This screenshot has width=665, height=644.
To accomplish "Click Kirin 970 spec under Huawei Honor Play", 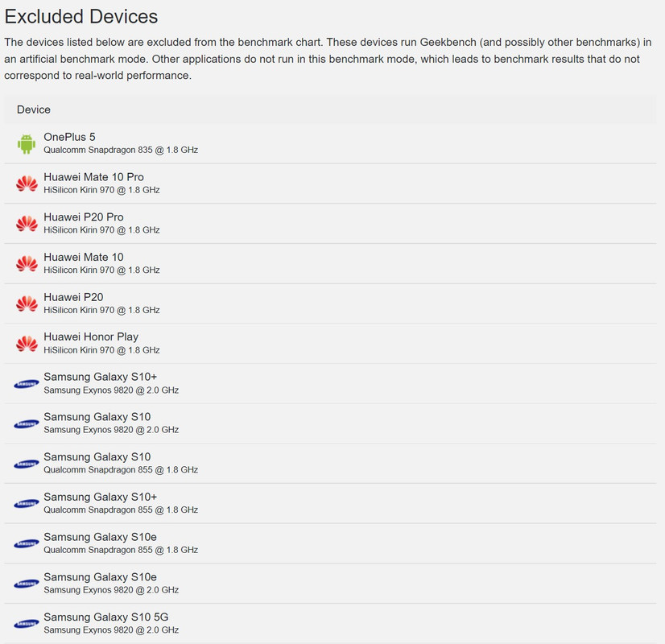I will [x=101, y=350].
